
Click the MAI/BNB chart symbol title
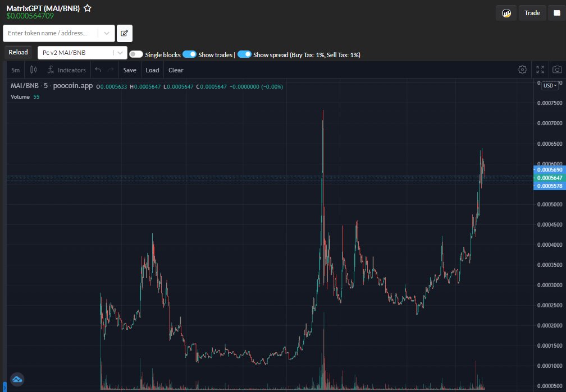[25, 86]
